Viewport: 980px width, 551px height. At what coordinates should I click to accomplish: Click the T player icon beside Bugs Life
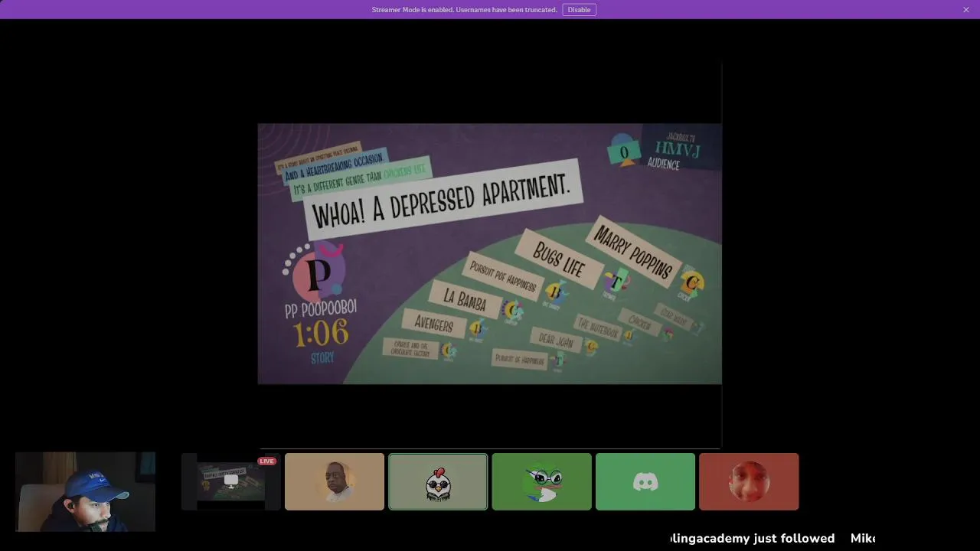tap(615, 282)
